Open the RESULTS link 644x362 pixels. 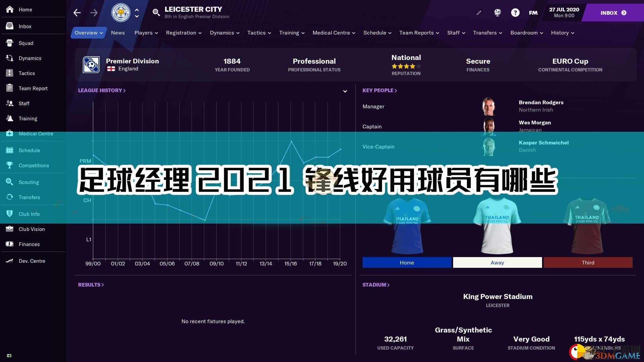coord(91,285)
